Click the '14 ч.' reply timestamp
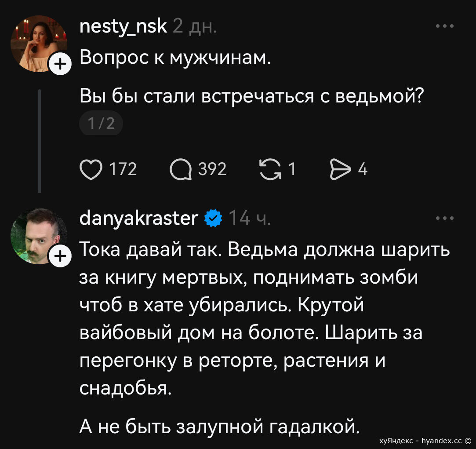 pos(250,218)
